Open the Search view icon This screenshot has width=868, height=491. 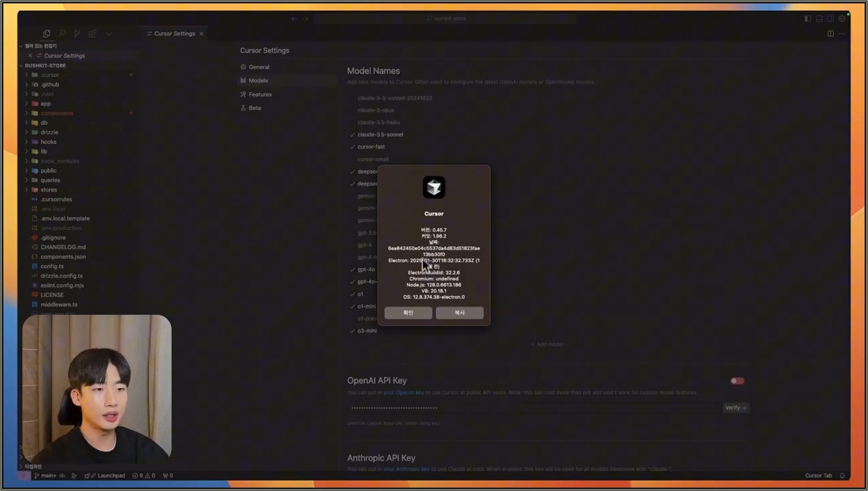tap(62, 34)
